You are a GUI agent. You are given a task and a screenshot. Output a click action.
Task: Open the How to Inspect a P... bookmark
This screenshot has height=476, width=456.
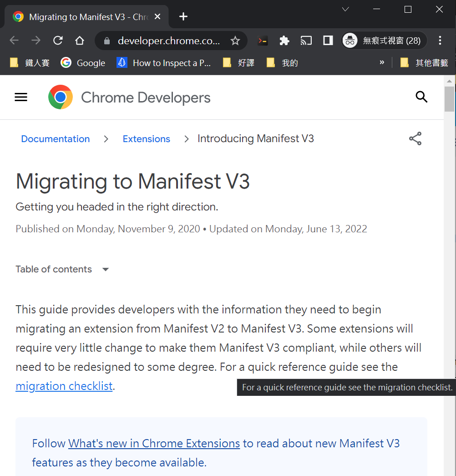[163, 63]
